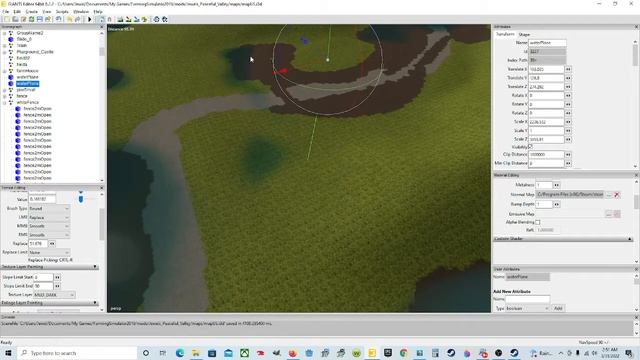Click the terrain Value input field
Screen dimensions: 640x360
pyautogui.click(x=42, y=199)
